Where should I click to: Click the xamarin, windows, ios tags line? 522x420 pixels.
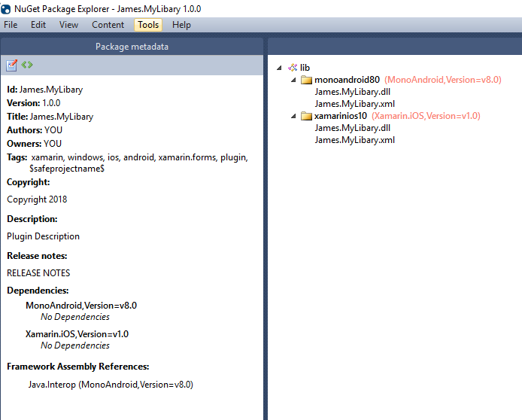point(139,157)
